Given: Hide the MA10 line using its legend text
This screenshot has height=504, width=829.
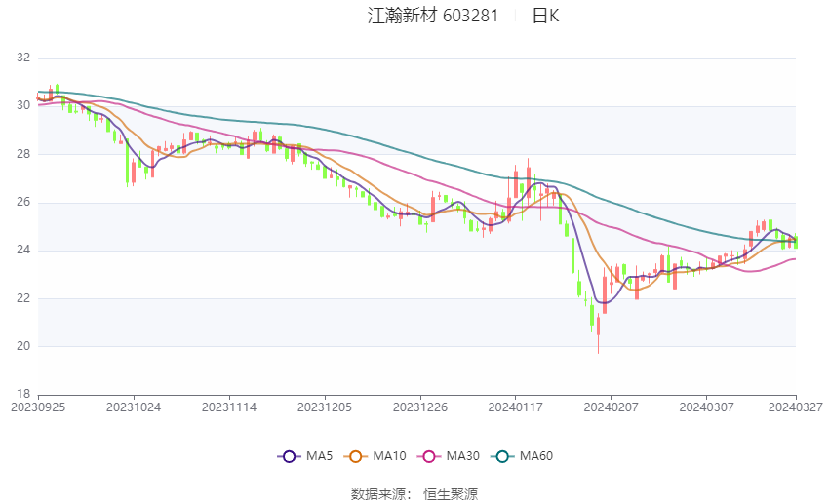Looking at the screenshot, I should (x=390, y=456).
